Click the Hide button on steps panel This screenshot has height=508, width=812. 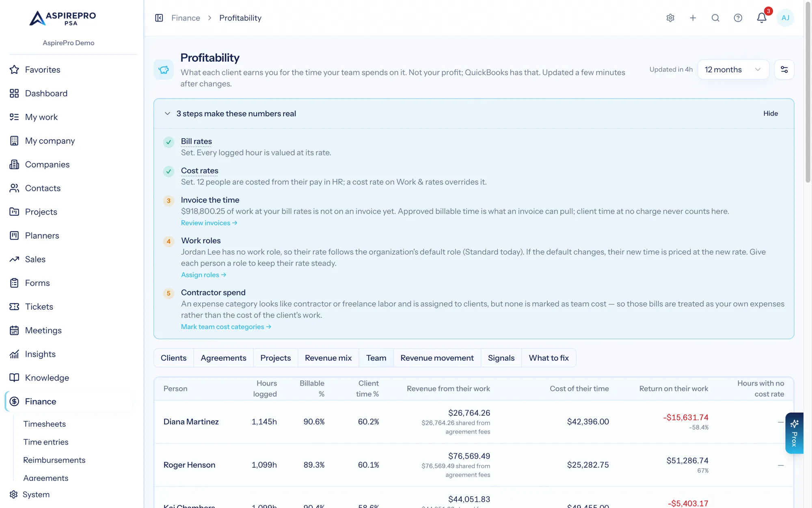click(x=771, y=114)
